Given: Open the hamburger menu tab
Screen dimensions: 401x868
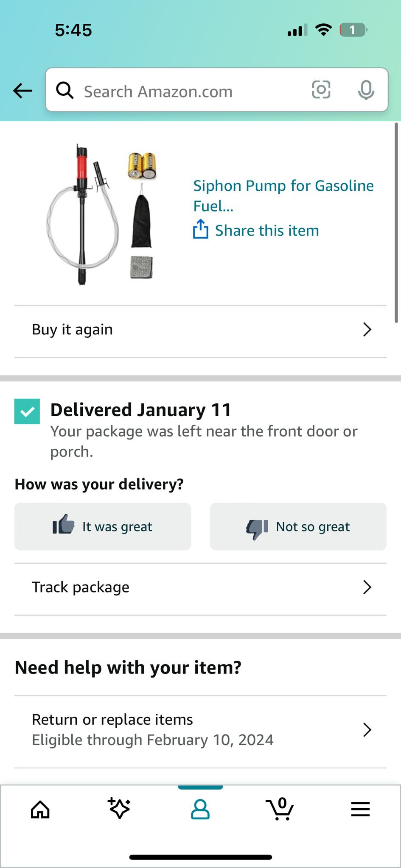Looking at the screenshot, I should [x=360, y=810].
